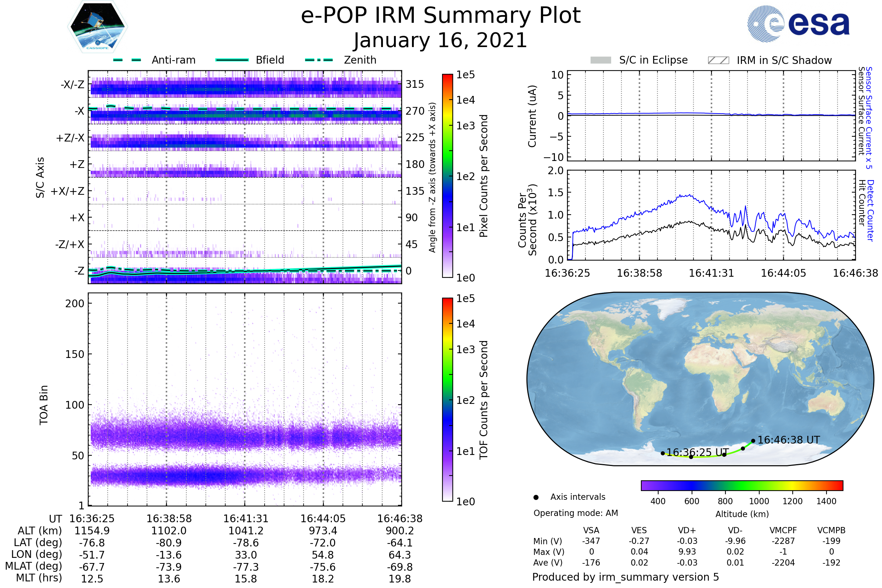Click the Anti-ram dashed legend line
Screen dimensions: 882x588
(x=127, y=60)
